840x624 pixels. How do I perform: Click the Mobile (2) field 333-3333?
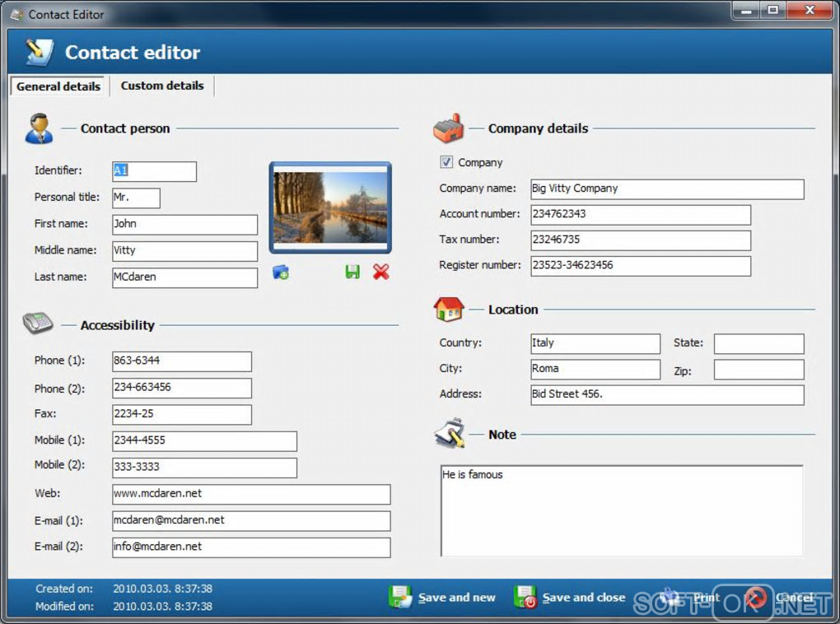click(204, 467)
